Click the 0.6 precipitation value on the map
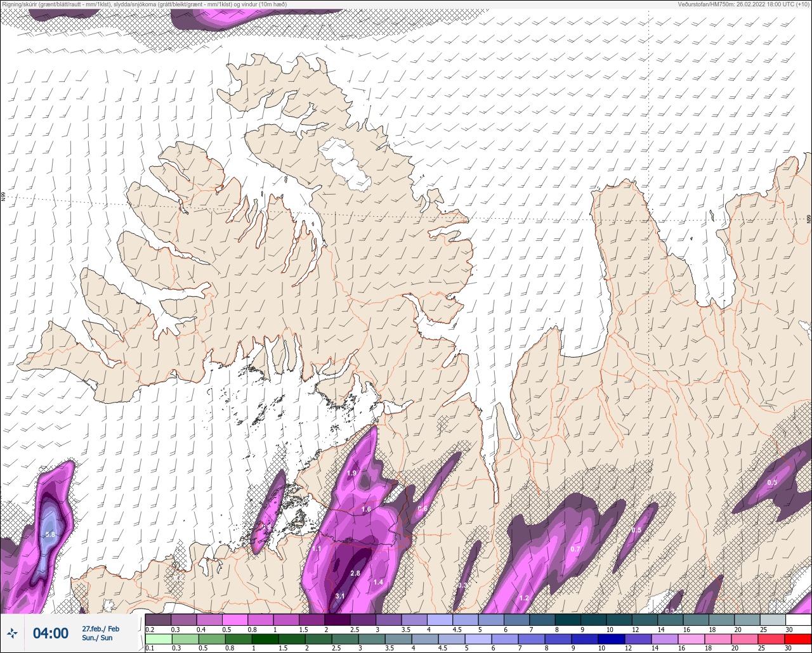 422,508
